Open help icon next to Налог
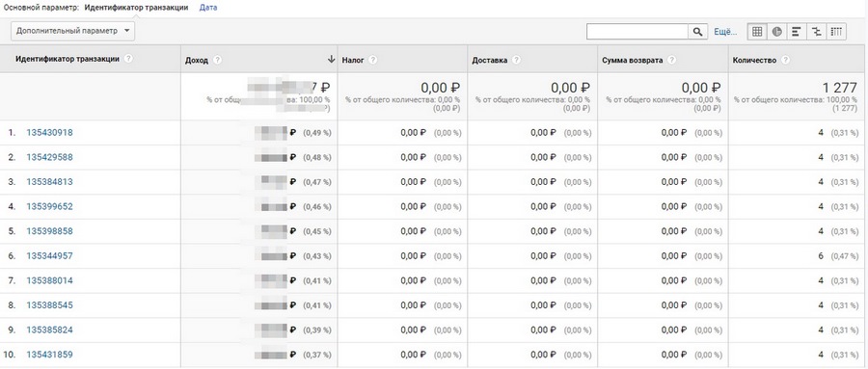868x369 pixels. coord(372,60)
